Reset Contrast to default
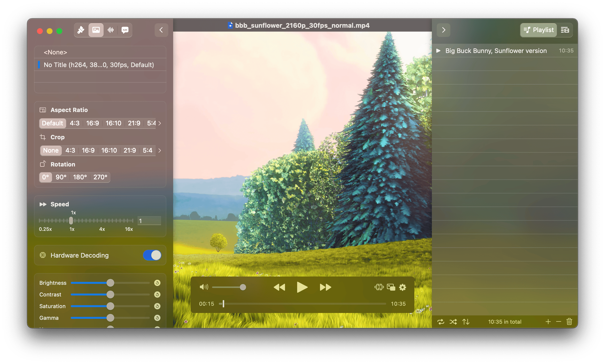This screenshot has height=364, width=605. point(157,294)
